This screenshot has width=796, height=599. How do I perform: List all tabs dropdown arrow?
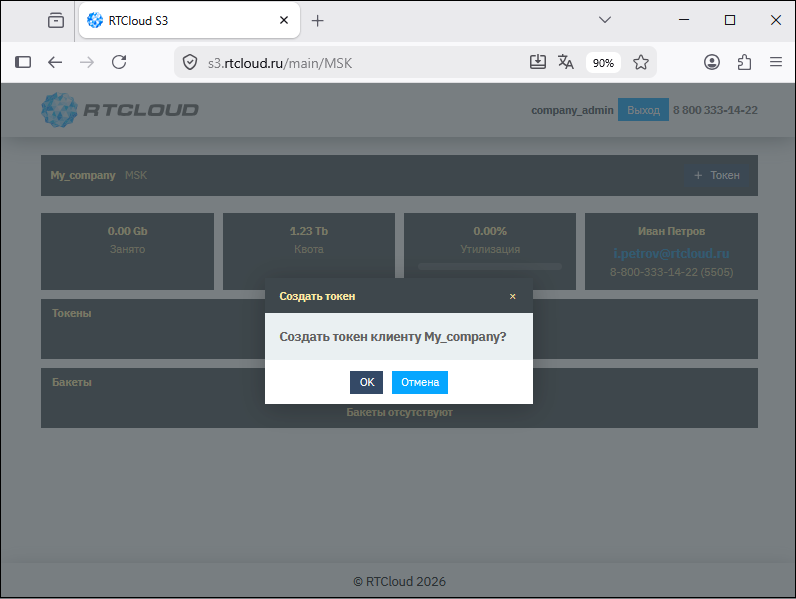click(x=605, y=20)
